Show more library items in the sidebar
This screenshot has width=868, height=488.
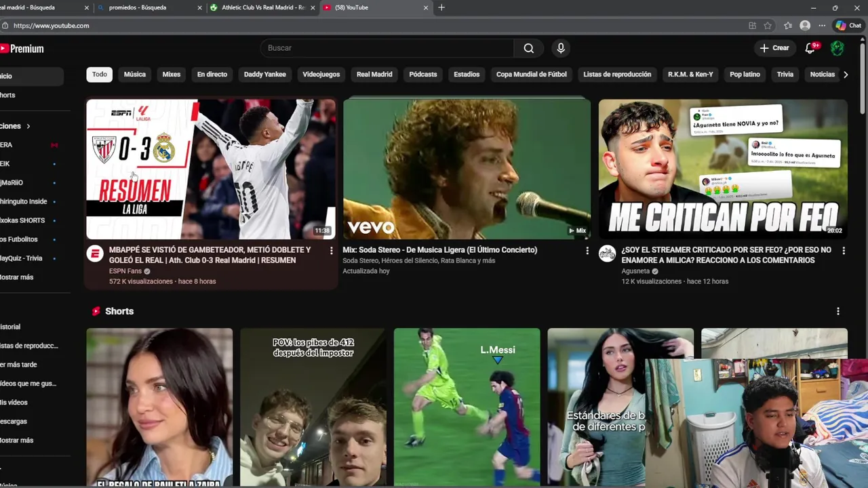[18, 441]
